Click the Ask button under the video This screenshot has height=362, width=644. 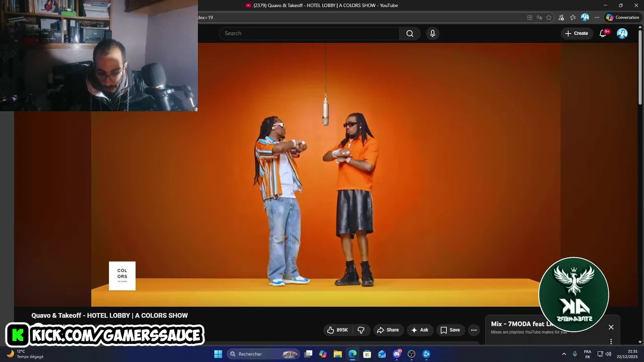click(420, 330)
